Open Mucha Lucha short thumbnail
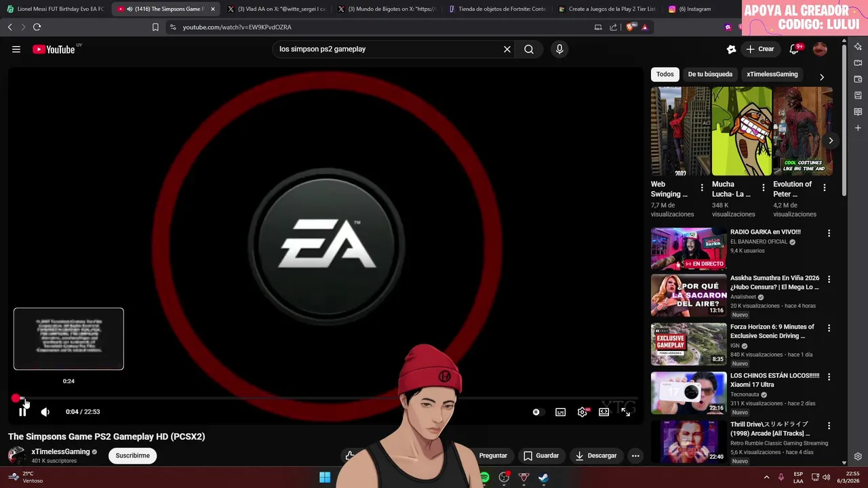 click(741, 131)
